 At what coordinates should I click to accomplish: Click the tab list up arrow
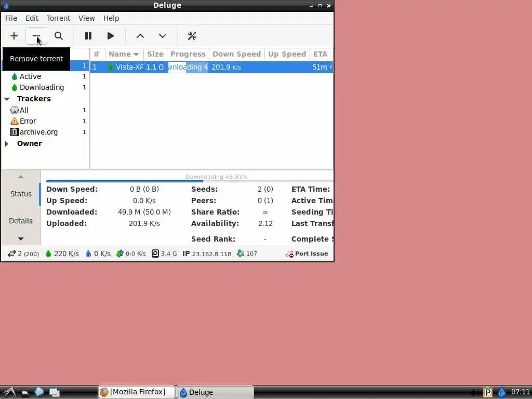coord(21,177)
